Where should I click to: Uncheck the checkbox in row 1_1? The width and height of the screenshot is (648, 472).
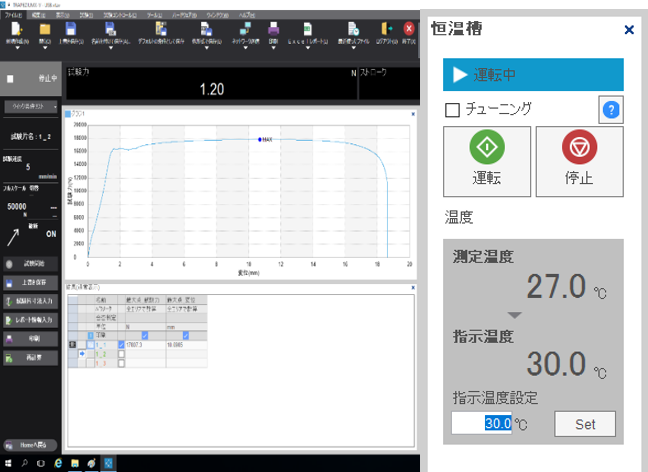(x=122, y=345)
